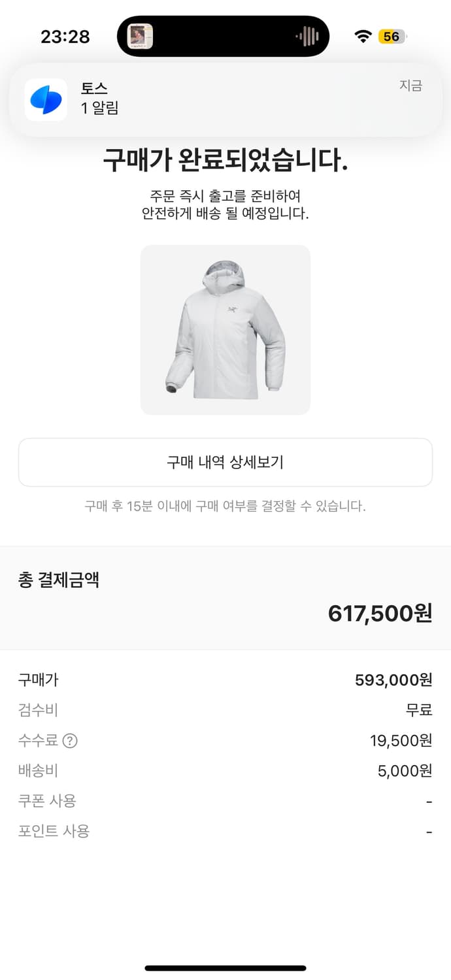
Task: Expand the Dynamic Island media player
Action: pos(225,36)
